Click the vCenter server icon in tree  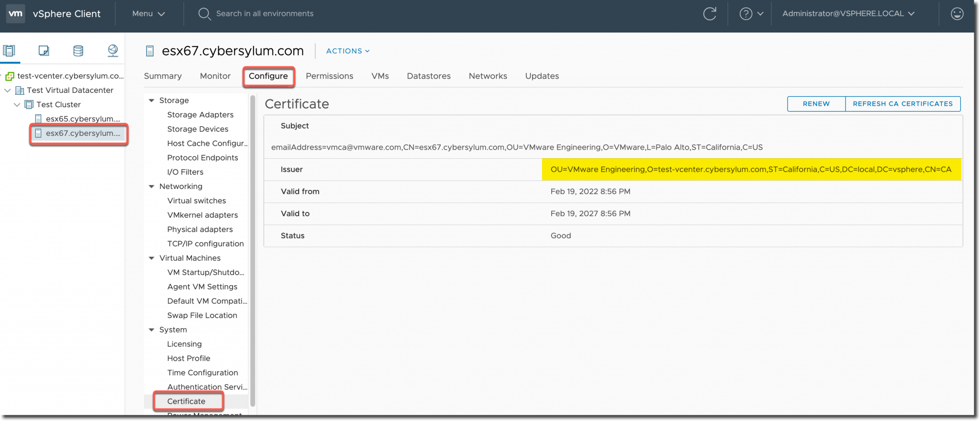tap(10, 76)
